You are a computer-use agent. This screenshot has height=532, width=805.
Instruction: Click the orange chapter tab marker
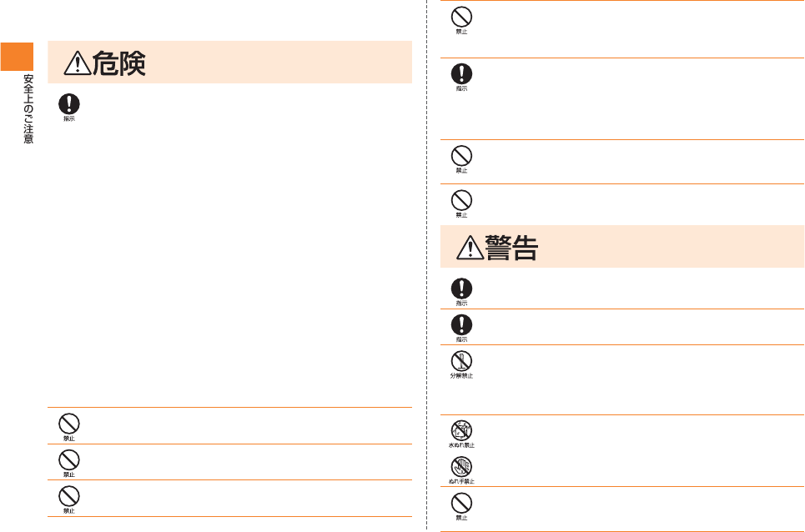(x=17, y=57)
